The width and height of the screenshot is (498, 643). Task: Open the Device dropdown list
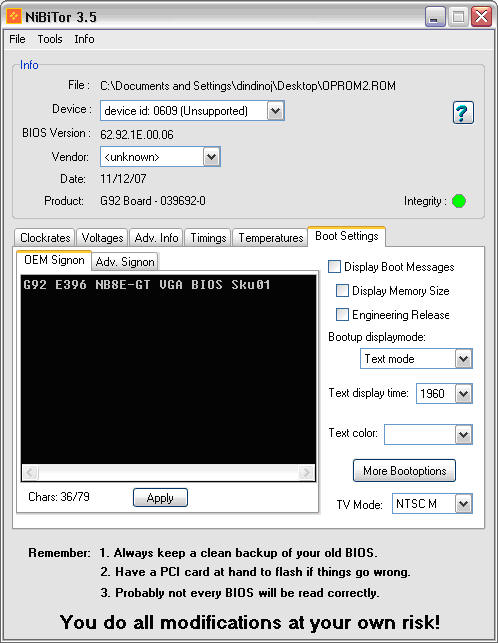(276, 111)
